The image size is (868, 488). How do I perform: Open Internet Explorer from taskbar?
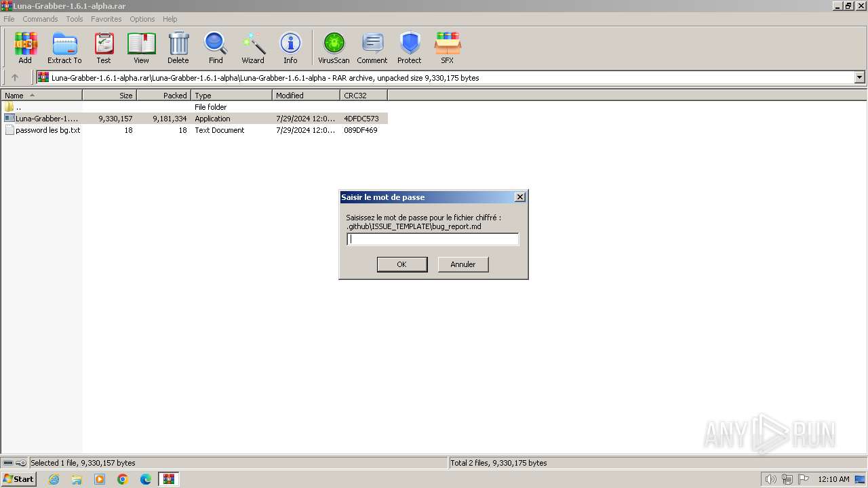(x=54, y=479)
